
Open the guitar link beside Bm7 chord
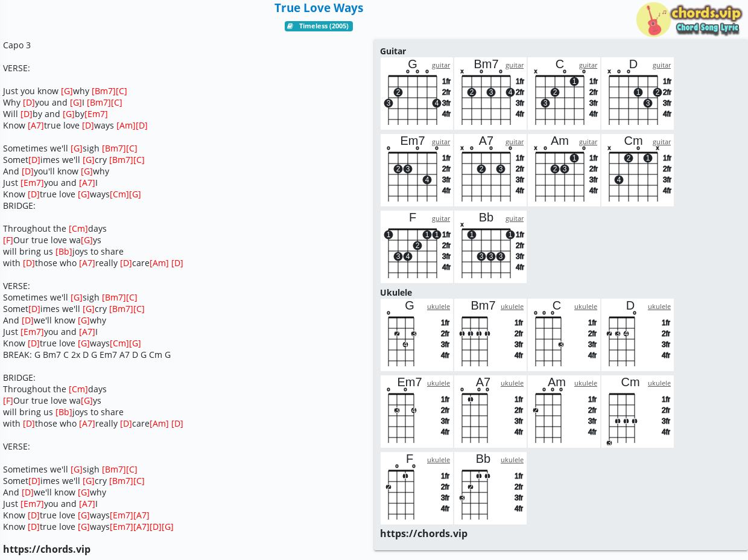(515, 65)
